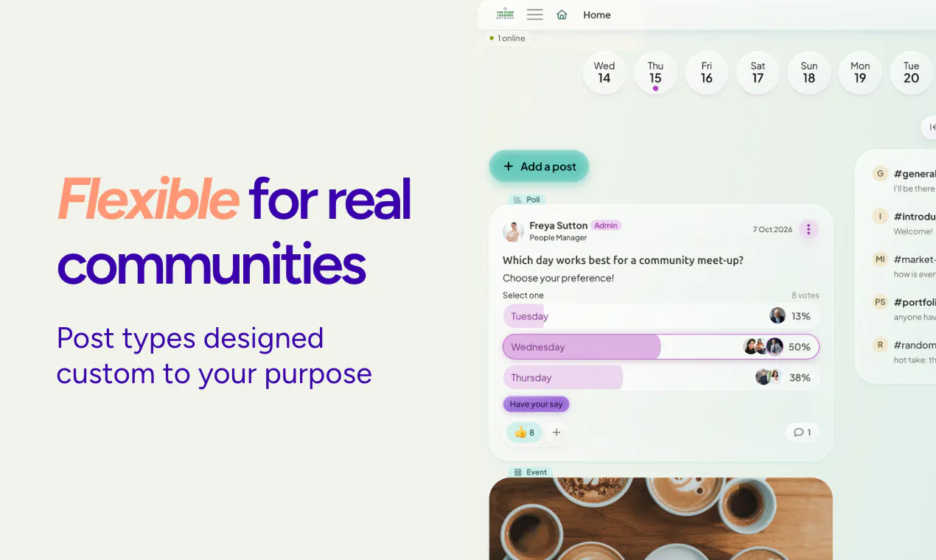Screen dimensions: 936x560
Task: Select the Wednesday poll option
Action: coord(660,347)
